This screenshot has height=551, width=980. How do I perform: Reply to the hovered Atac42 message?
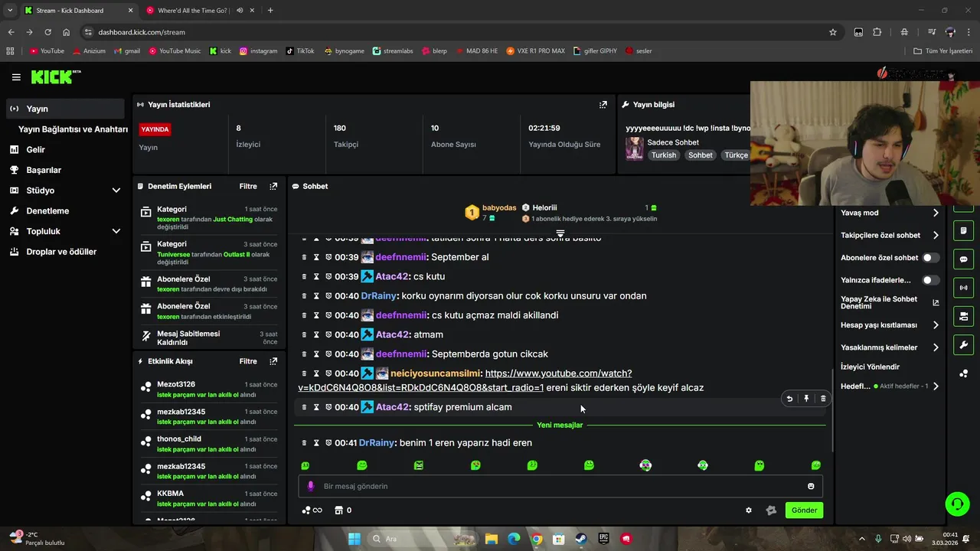789,399
